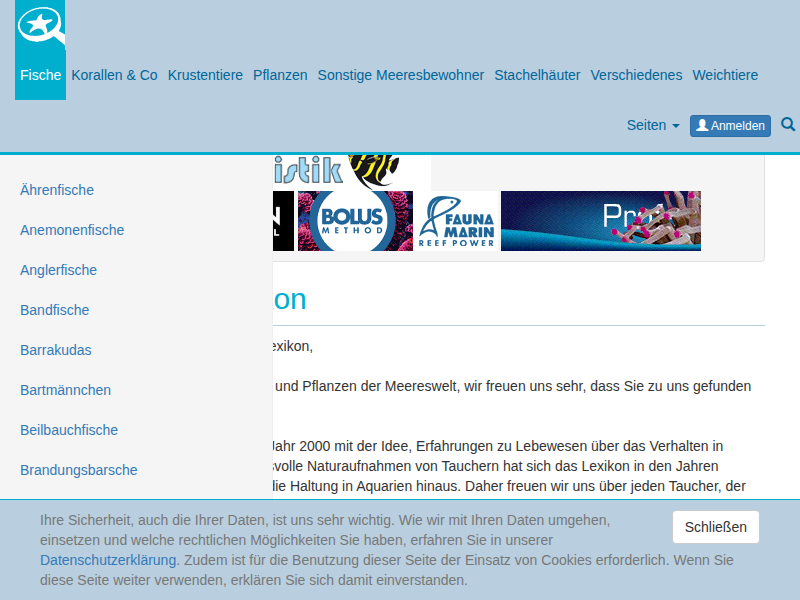Select the Krustentiere menu item

click(x=205, y=75)
